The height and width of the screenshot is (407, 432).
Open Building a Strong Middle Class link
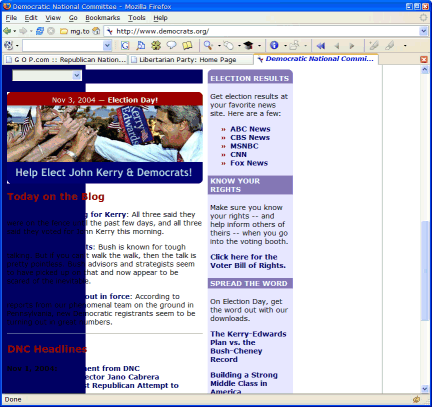[x=244, y=383]
